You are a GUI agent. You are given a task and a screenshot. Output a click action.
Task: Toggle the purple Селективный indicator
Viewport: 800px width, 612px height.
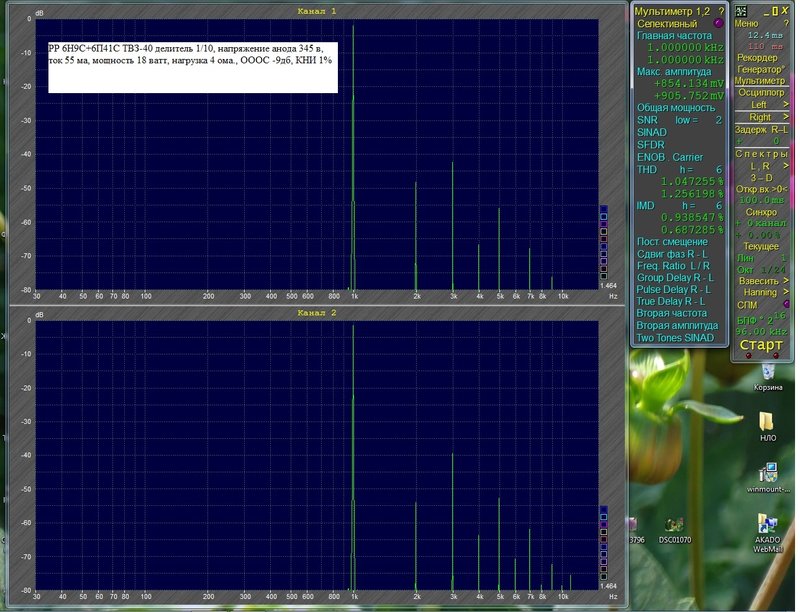718,23
